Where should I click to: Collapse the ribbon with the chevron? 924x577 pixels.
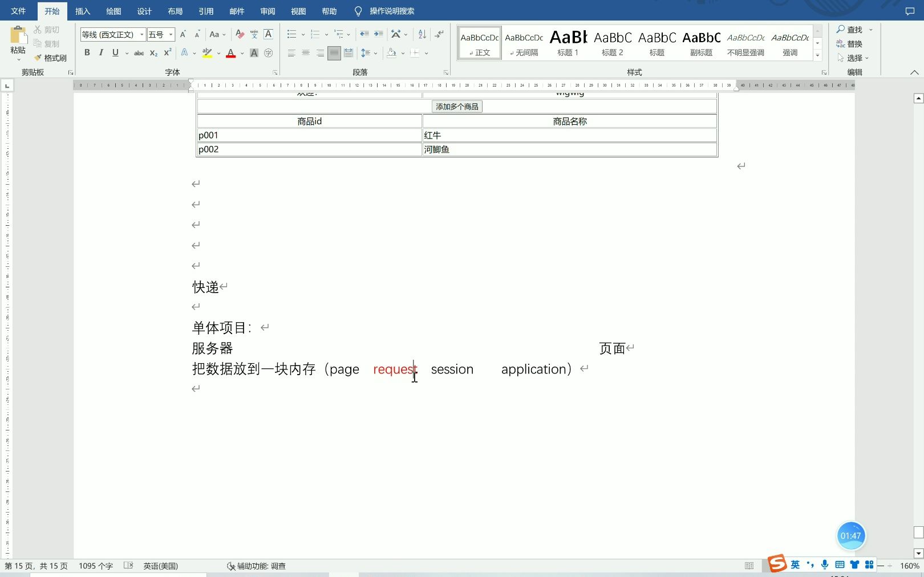[x=914, y=72]
